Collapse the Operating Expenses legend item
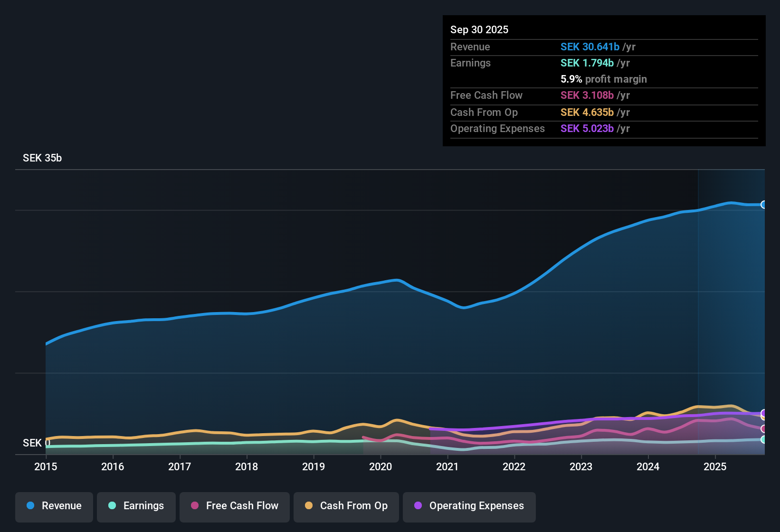The width and height of the screenshot is (780, 532). 469,506
